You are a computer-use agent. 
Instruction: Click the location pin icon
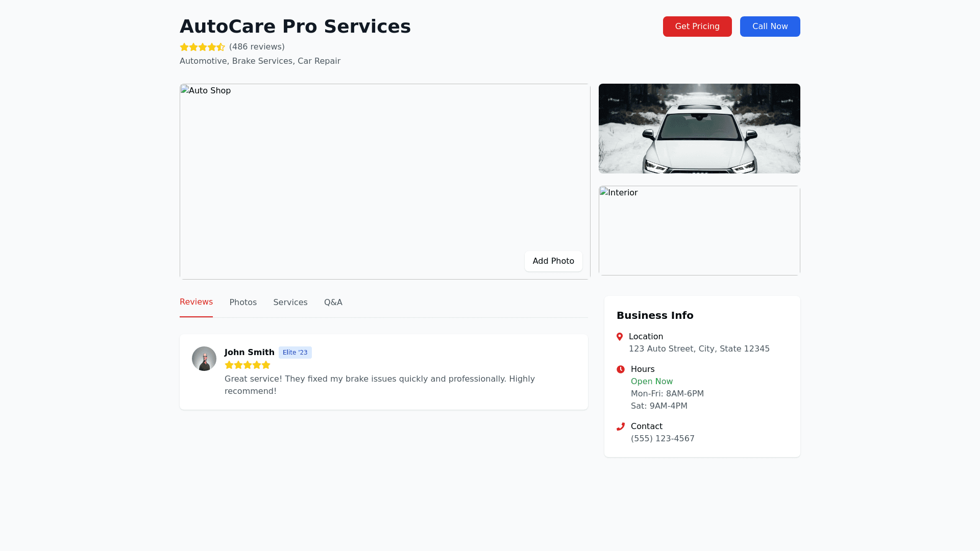620,337
